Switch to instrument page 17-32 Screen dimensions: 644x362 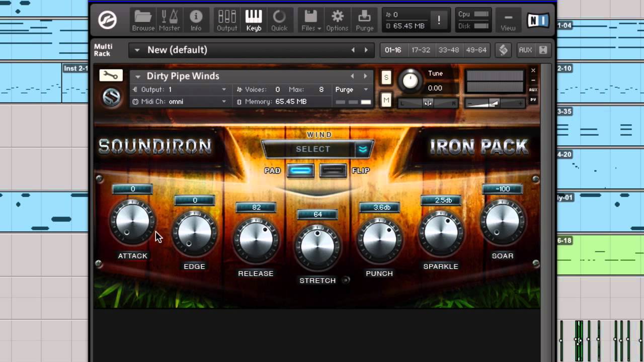coord(421,50)
